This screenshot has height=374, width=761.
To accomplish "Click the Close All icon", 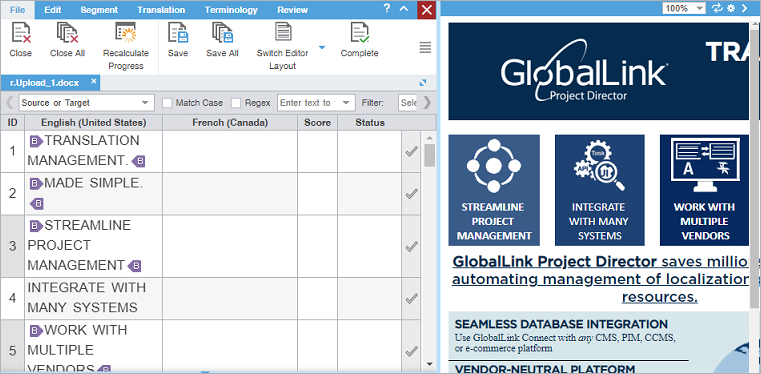I will coord(67,34).
